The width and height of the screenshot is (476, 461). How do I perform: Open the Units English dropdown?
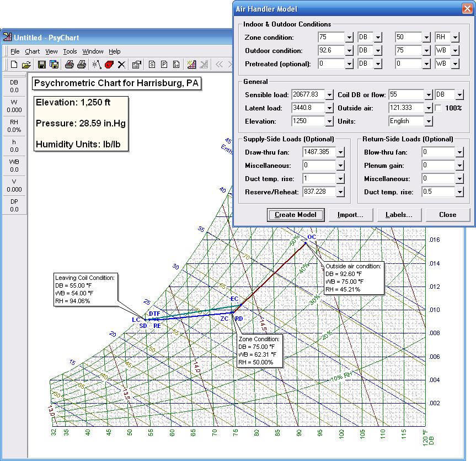click(429, 121)
